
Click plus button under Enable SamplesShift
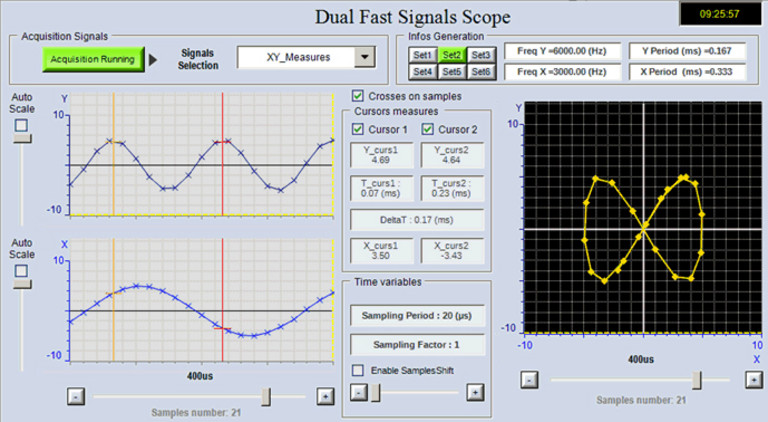tap(475, 393)
